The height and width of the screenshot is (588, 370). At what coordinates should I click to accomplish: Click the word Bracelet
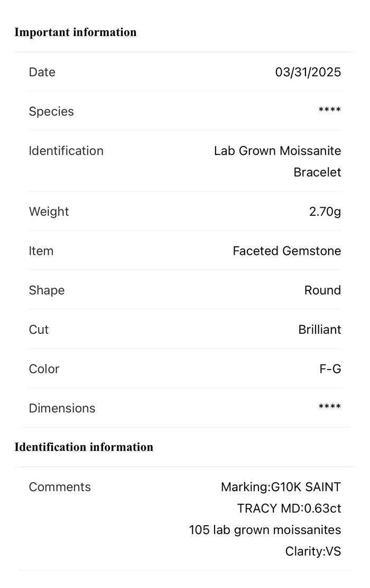(317, 172)
